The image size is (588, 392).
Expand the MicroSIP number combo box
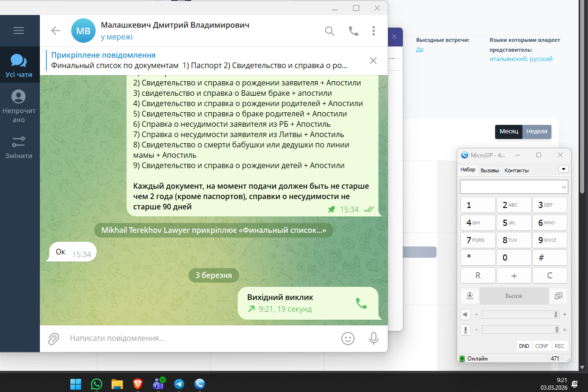[564, 187]
